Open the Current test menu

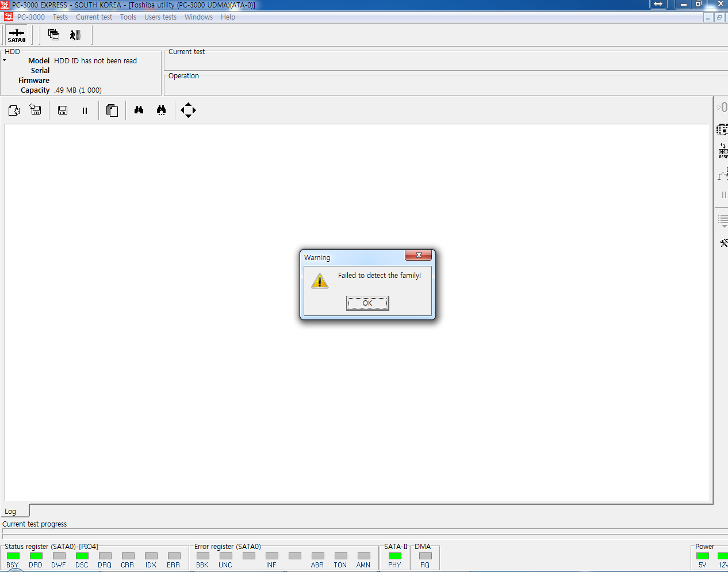[94, 17]
